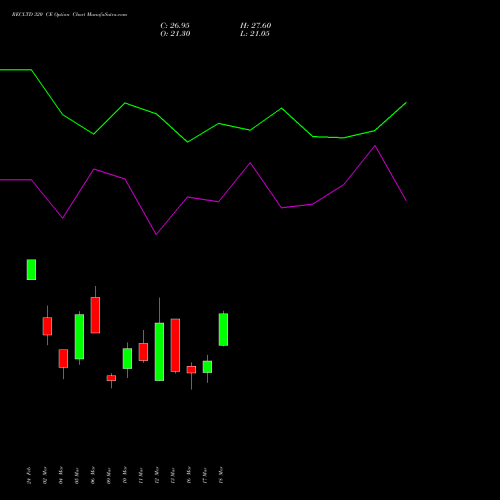The height and width of the screenshot is (500, 500).
Task: Click the RECLTD 320 CE Option Chart title
Action: (69, 15)
